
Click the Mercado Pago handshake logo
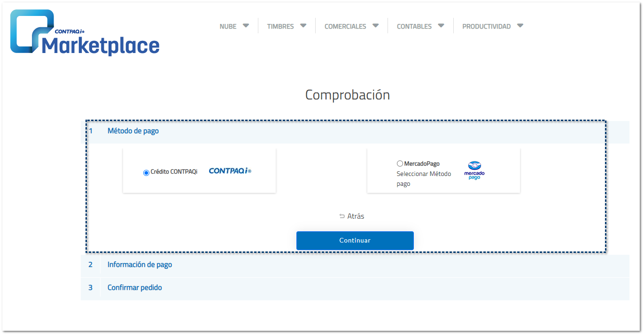(x=474, y=171)
